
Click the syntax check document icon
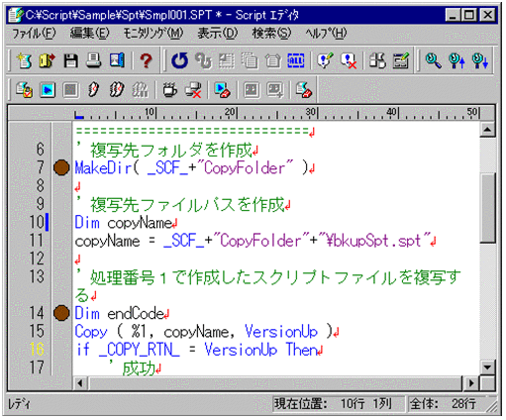(24, 90)
